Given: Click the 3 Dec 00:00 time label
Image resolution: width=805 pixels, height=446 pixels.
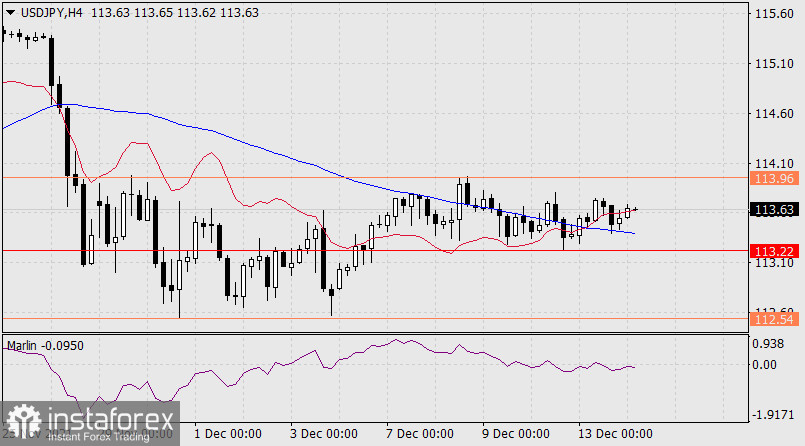Looking at the screenshot, I should pyautogui.click(x=323, y=434).
